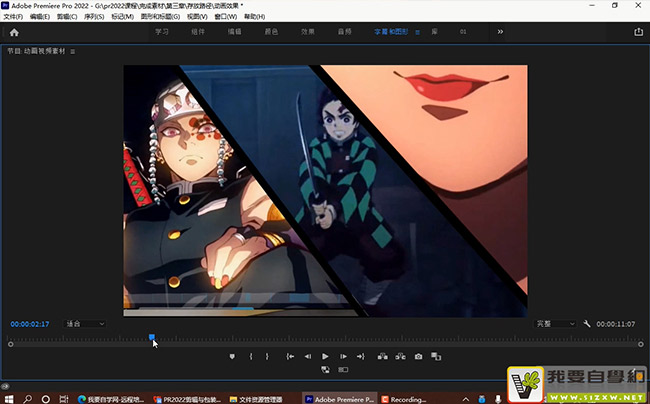Select the Adobe Premiere Pro taskbar button
650x404 pixels.
340,399
